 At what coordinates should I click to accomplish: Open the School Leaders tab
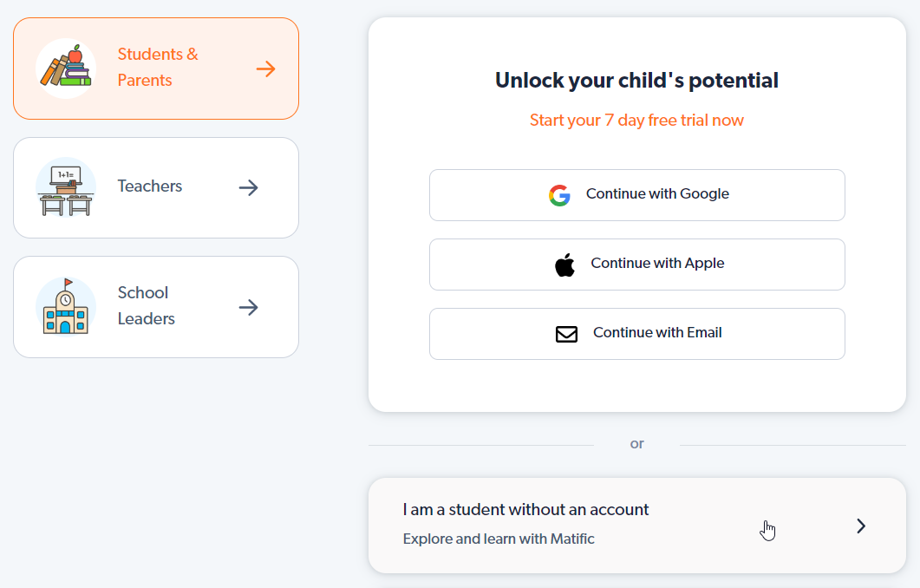coord(156,307)
